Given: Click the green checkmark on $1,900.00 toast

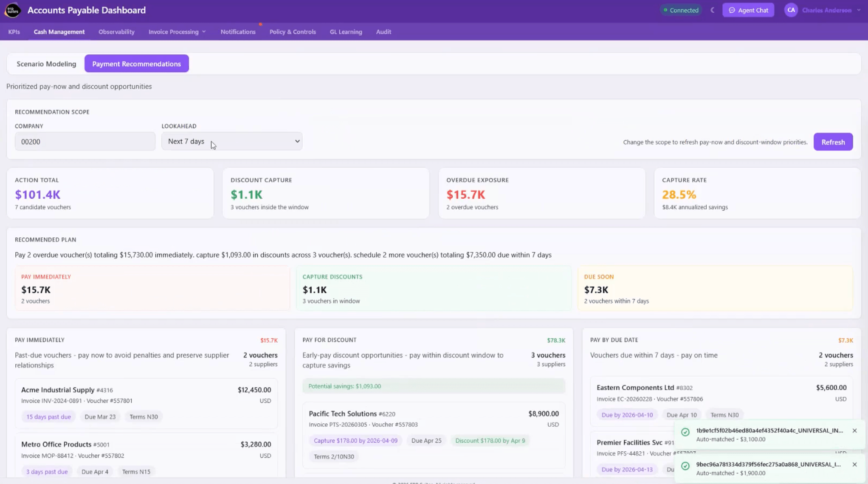Looking at the screenshot, I should pyautogui.click(x=685, y=466).
